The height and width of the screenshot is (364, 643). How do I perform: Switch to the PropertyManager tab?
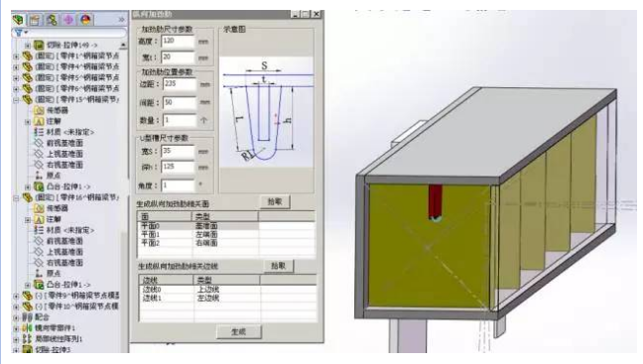[35, 19]
